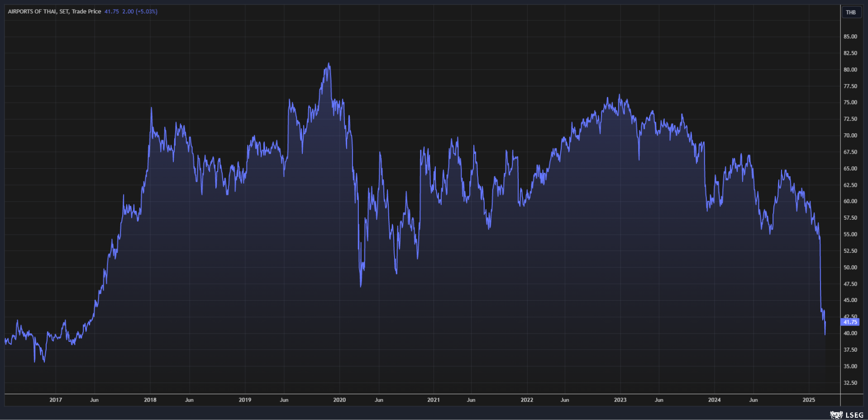The image size is (868, 420).
Task: Click the 62.50 price axis label
Action: click(x=850, y=185)
